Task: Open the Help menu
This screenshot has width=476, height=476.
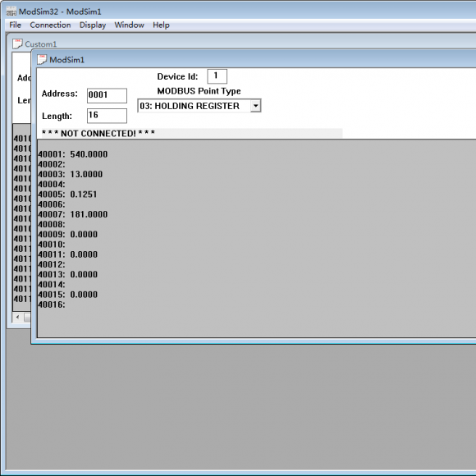Action: click(x=161, y=25)
